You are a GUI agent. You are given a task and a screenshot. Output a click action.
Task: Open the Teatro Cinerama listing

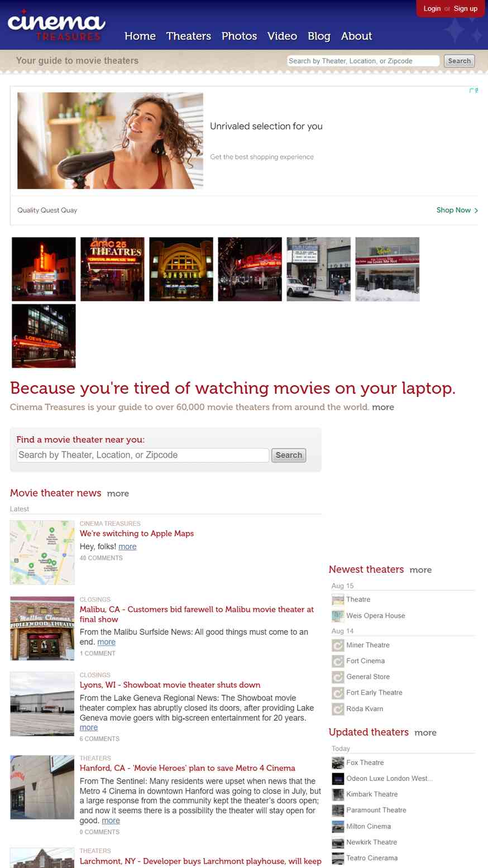[x=372, y=858]
